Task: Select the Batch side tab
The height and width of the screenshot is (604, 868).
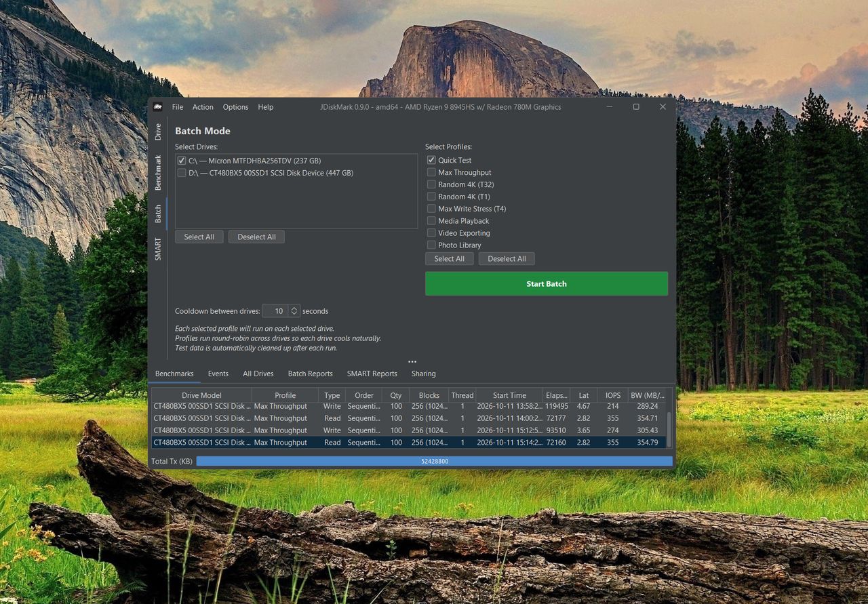Action: click(158, 214)
